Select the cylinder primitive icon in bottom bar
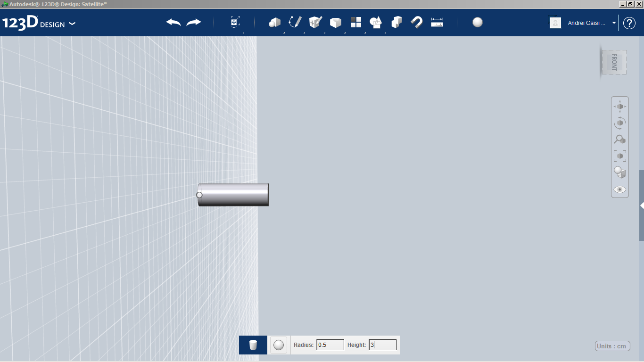Image resolution: width=644 pixels, height=362 pixels. [x=253, y=345]
